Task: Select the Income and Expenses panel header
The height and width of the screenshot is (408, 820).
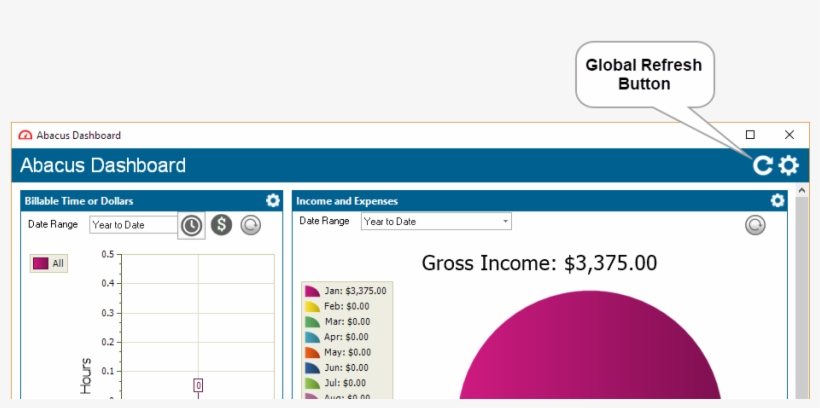Action: [x=347, y=201]
